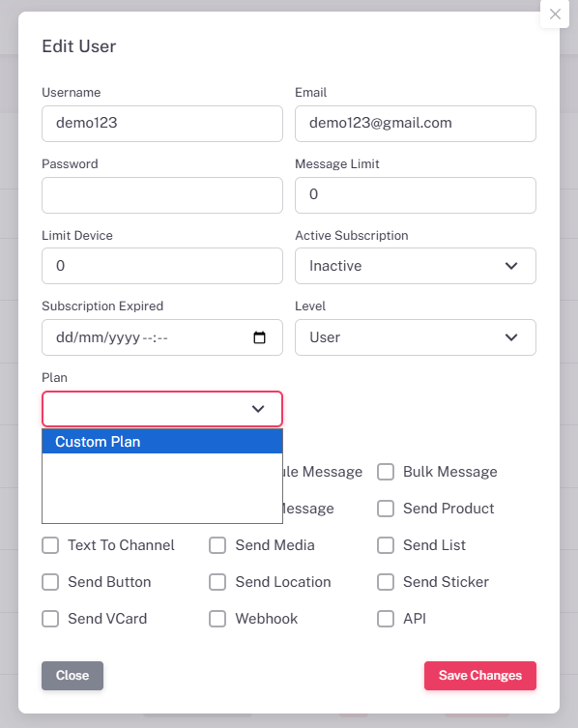Viewport: 578px width, 728px height.
Task: Click the gray Close button
Action: point(72,676)
